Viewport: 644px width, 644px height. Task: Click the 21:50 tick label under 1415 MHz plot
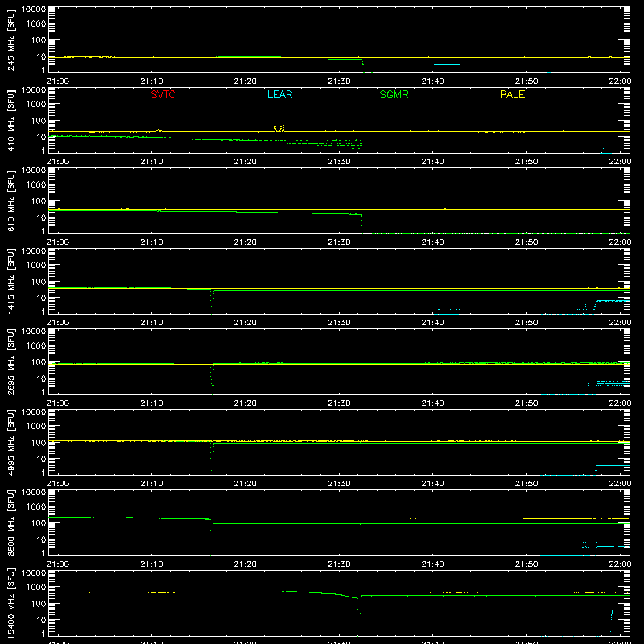(526, 323)
